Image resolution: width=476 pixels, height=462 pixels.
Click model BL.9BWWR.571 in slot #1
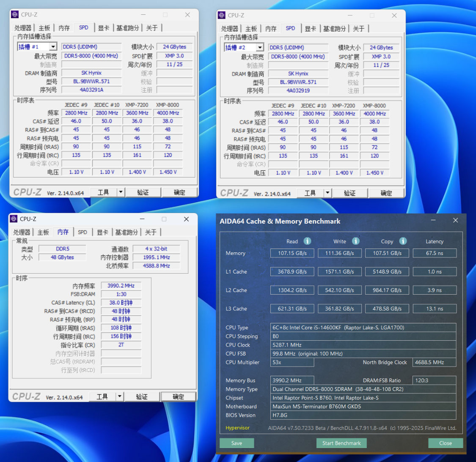tap(91, 81)
